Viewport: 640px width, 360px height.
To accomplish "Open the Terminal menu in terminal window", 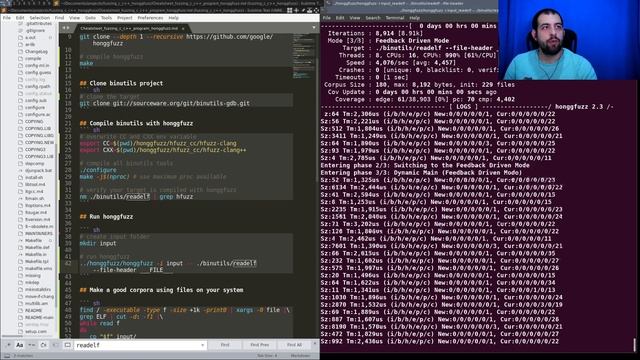I will [395, 18].
